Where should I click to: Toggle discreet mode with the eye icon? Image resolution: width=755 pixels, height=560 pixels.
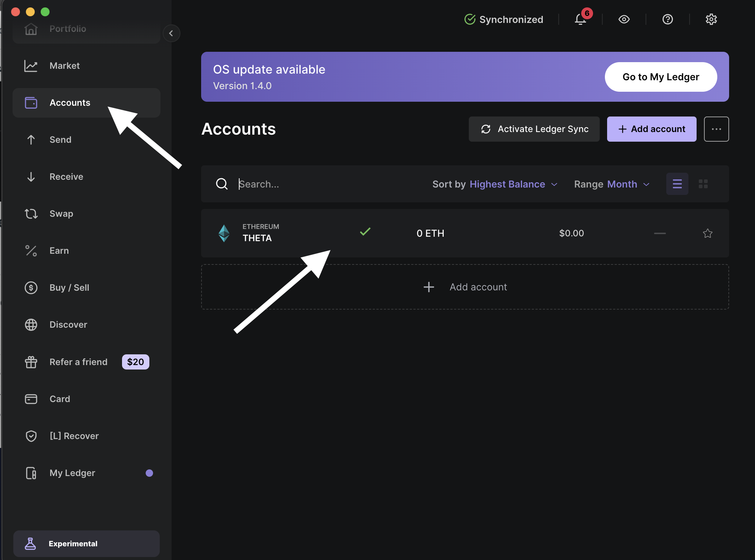[624, 19]
